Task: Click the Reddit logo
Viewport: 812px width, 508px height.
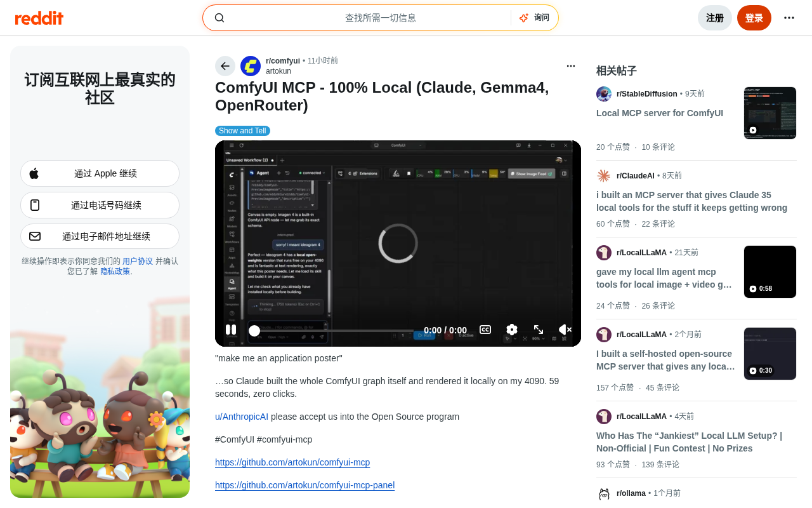Action: coord(39,18)
